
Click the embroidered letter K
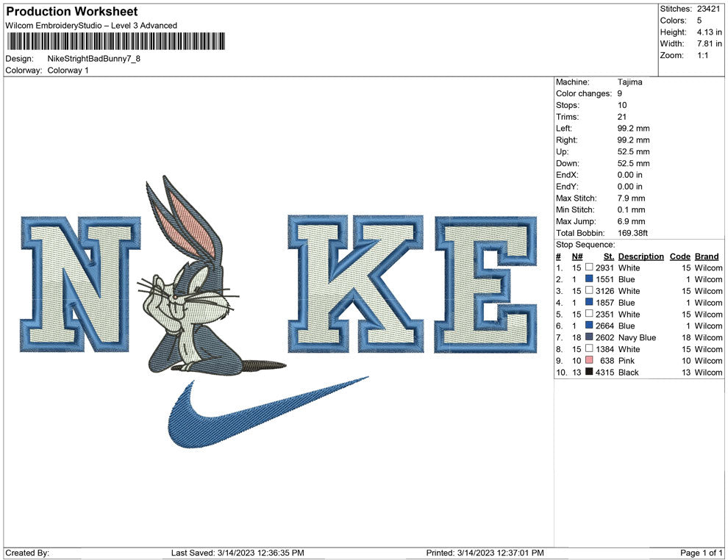tap(356, 284)
